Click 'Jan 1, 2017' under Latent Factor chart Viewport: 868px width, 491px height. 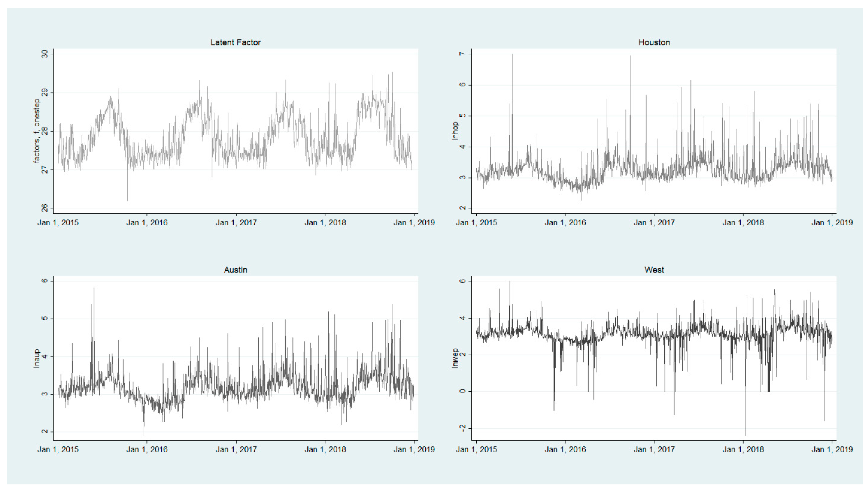point(236,222)
